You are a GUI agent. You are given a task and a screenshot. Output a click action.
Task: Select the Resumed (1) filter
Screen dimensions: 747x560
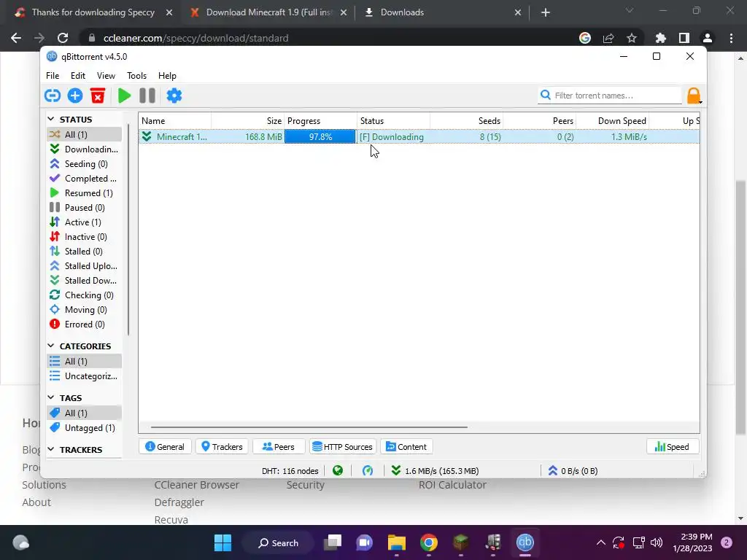(85, 192)
